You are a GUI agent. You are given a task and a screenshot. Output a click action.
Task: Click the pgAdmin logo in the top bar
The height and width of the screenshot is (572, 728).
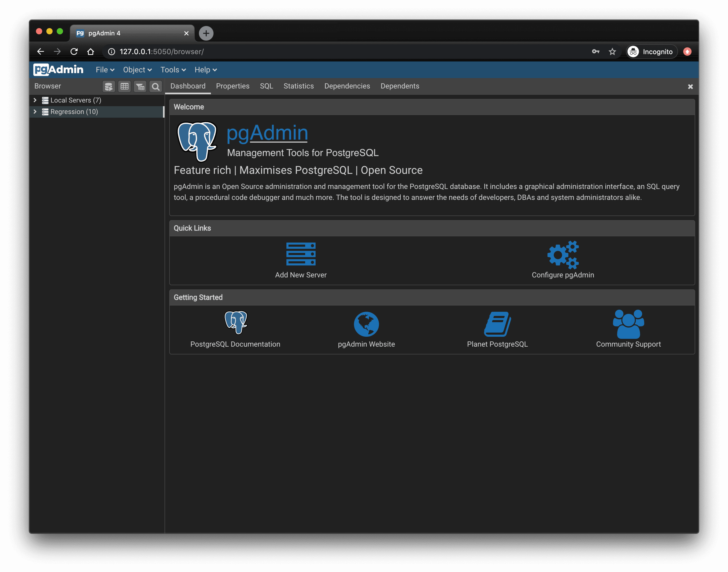[58, 69]
